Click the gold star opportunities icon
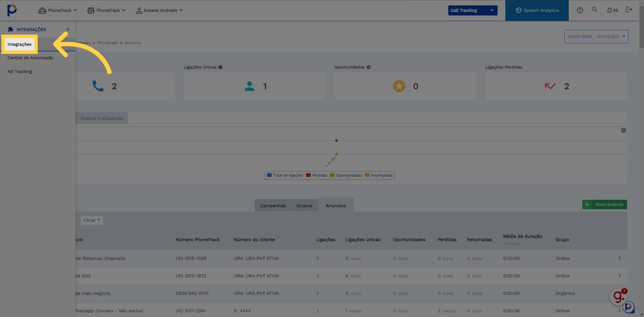This screenshot has height=317, width=644. pyautogui.click(x=399, y=86)
